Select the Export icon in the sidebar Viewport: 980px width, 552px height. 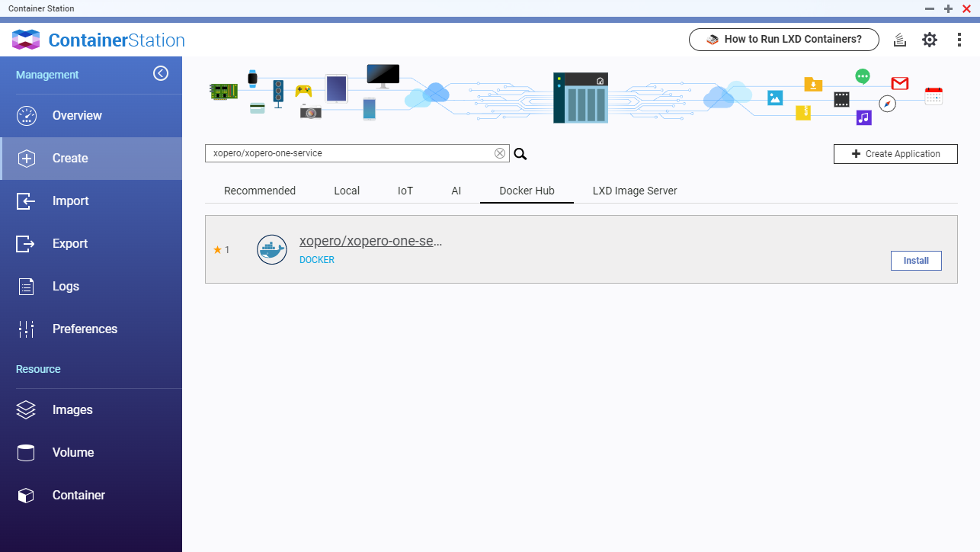click(x=26, y=243)
